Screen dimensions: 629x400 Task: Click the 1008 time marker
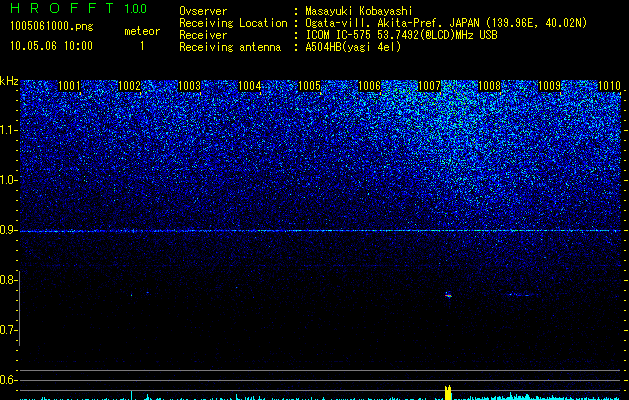tap(489, 86)
